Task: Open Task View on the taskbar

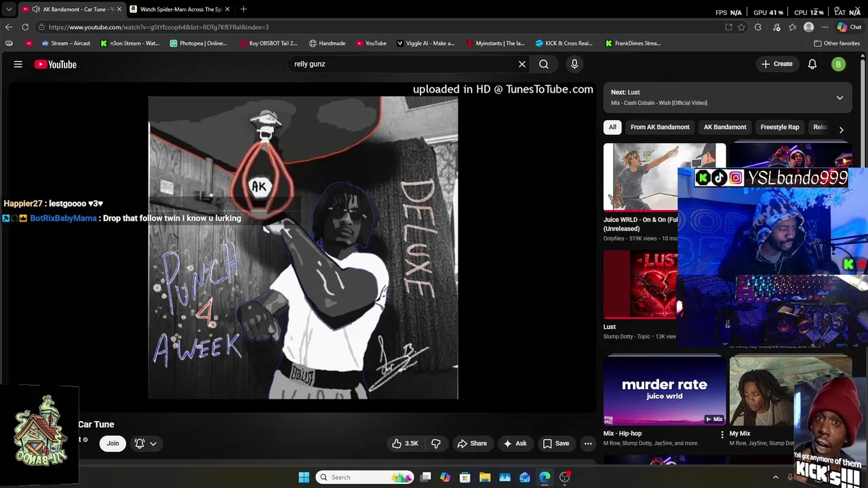Action: [x=425, y=477]
